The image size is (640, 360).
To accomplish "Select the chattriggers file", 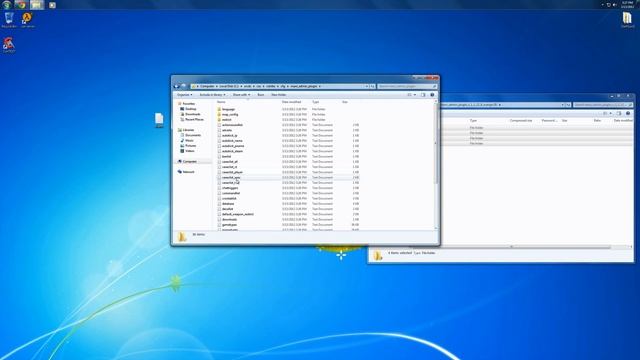I will [228, 188].
